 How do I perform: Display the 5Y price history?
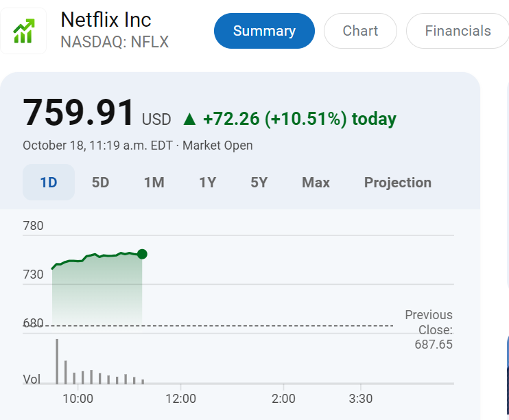pos(259,183)
